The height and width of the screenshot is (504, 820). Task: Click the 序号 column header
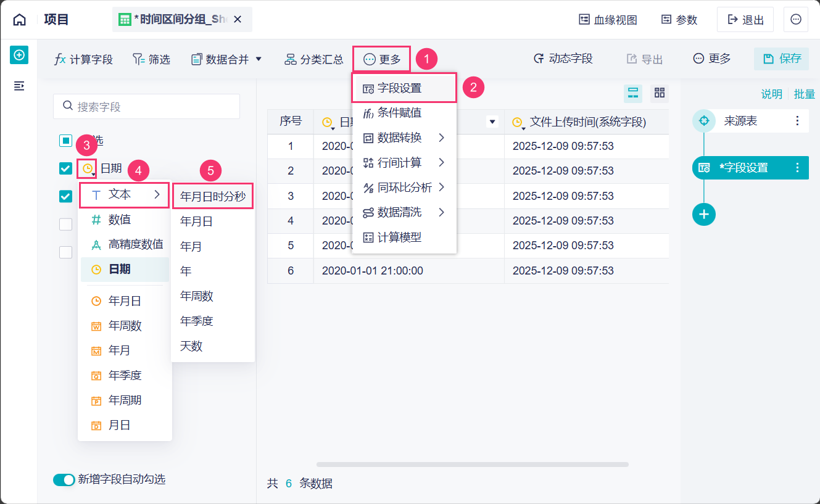[291, 122]
